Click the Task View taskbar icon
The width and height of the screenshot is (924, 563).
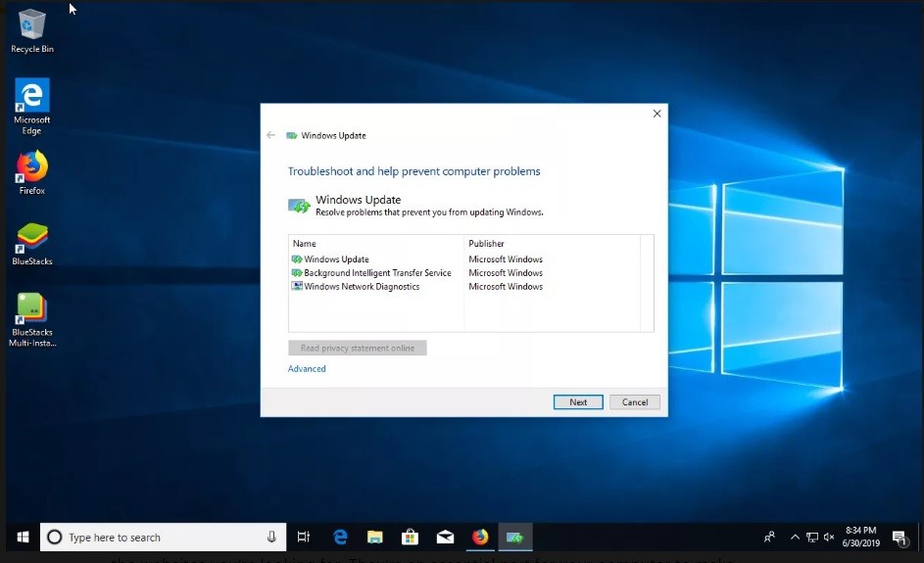[304, 537]
